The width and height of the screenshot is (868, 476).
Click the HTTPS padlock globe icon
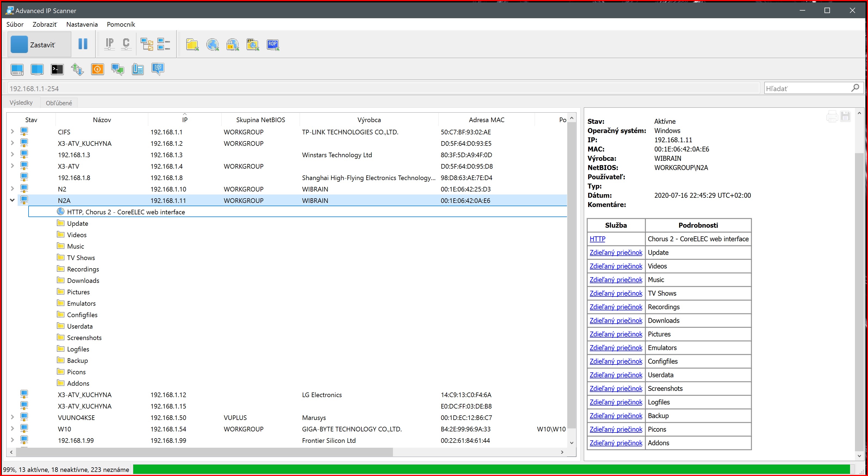click(232, 44)
